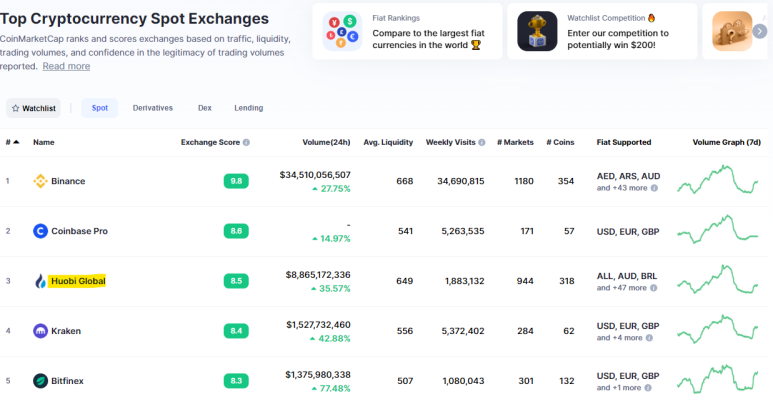Sort by # Coins column header
773x404 pixels.
click(560, 142)
